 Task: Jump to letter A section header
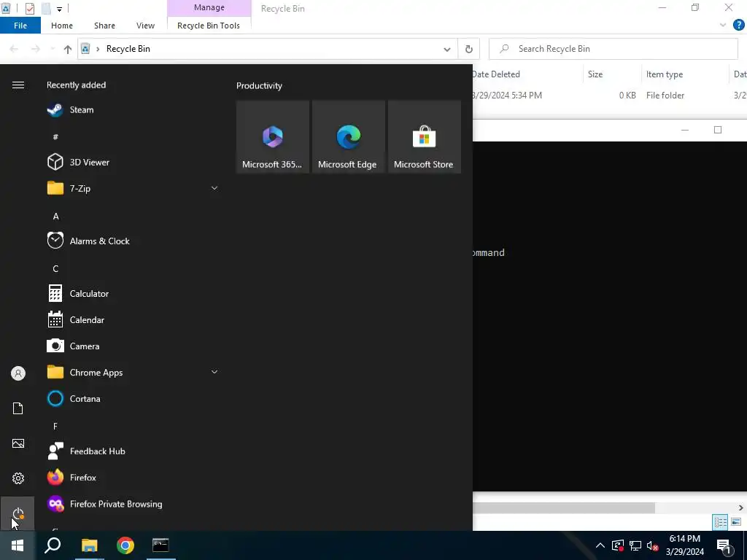[55, 216]
